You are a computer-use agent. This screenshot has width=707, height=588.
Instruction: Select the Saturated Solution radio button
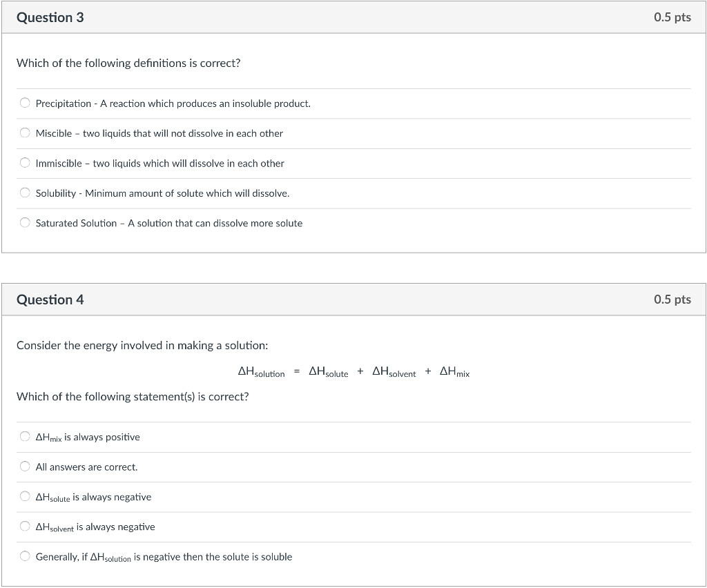click(25, 223)
